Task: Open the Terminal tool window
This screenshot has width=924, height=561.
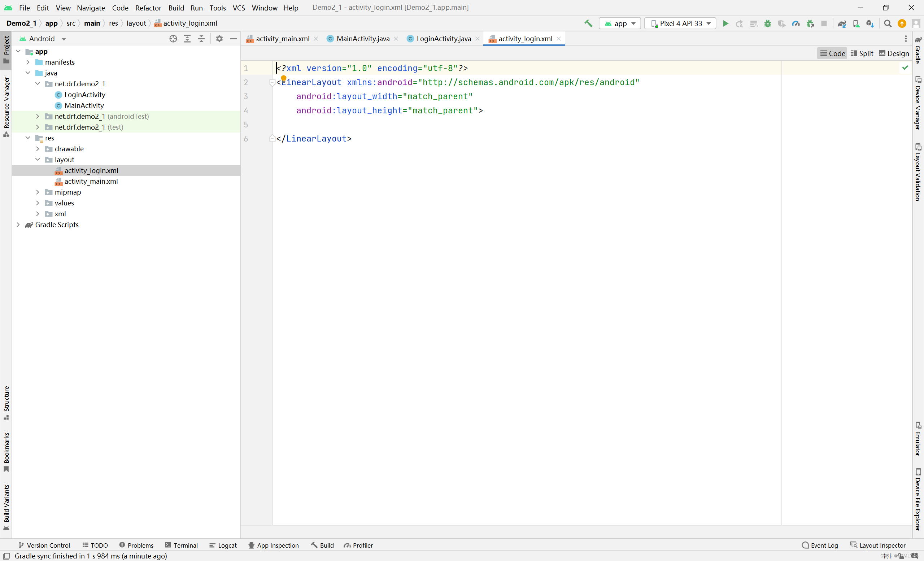Action: point(182,545)
